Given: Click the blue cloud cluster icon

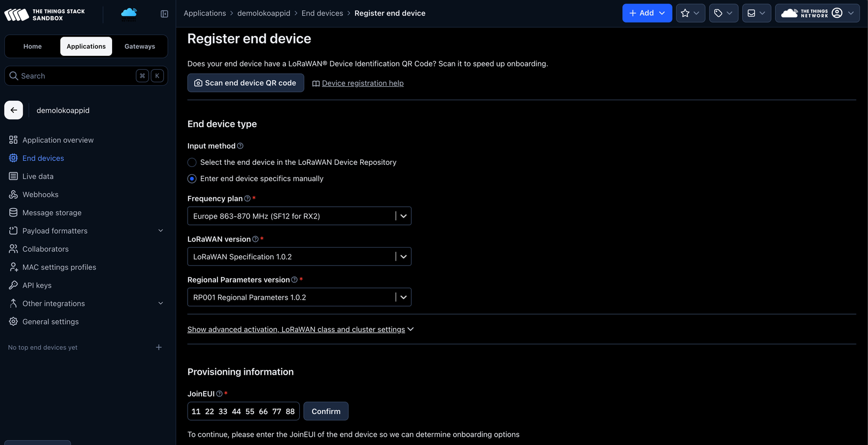Looking at the screenshot, I should tap(129, 13).
